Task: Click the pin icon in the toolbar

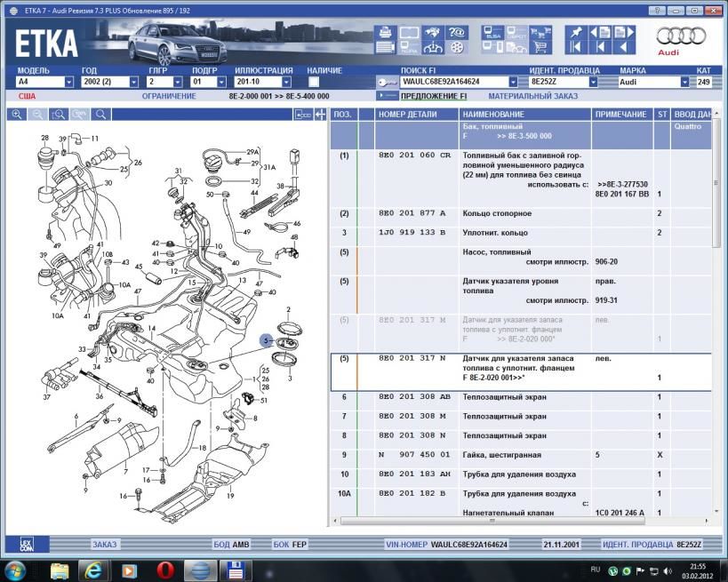Action: tap(575, 33)
